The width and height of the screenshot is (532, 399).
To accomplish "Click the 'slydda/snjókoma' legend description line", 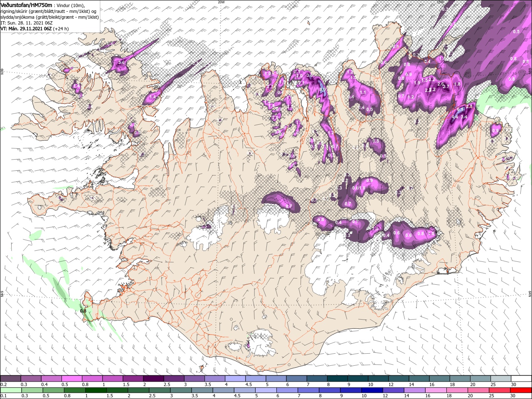I will [49, 17].
